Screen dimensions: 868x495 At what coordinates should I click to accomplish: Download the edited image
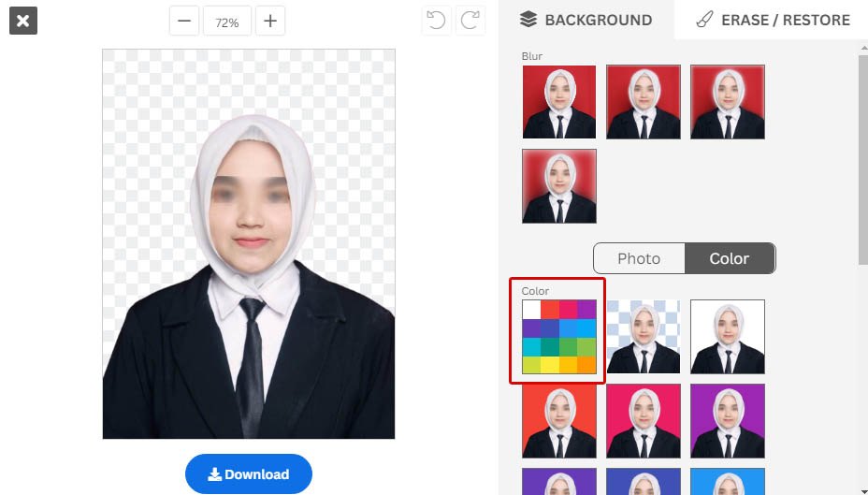click(x=249, y=474)
